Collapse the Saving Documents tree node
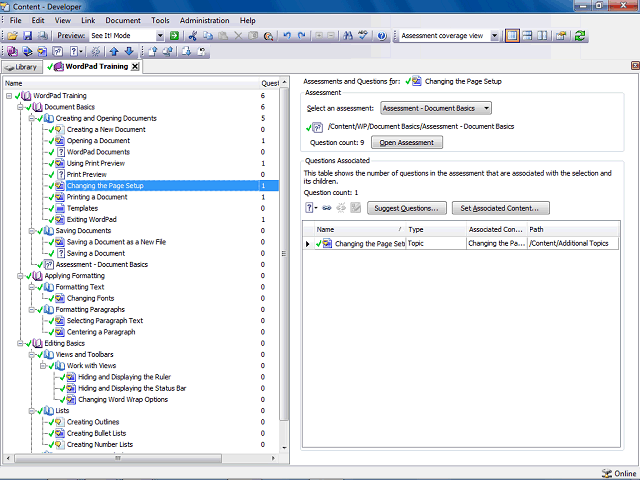This screenshot has height=480, width=640. pyautogui.click(x=31, y=231)
